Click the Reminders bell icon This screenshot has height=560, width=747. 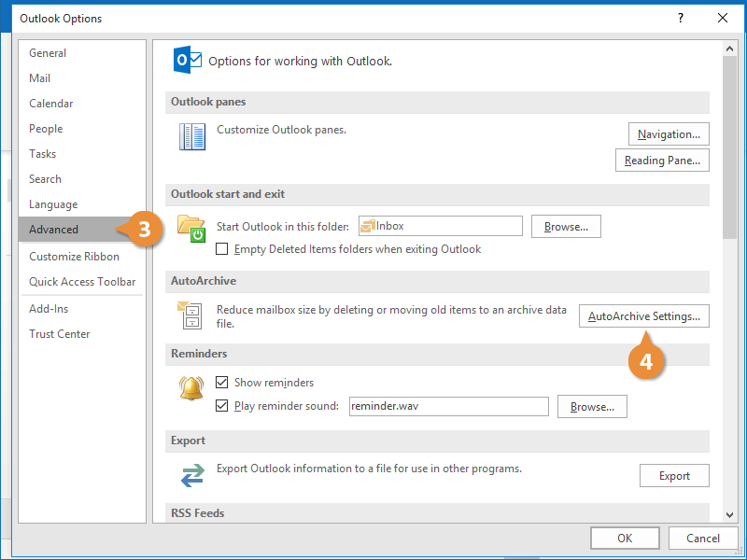point(191,387)
